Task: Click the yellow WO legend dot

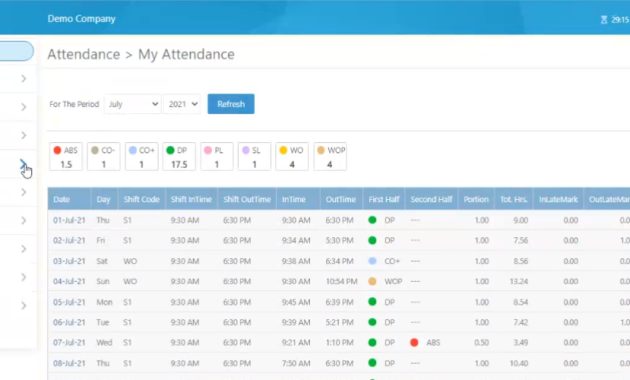Action: (x=283, y=150)
